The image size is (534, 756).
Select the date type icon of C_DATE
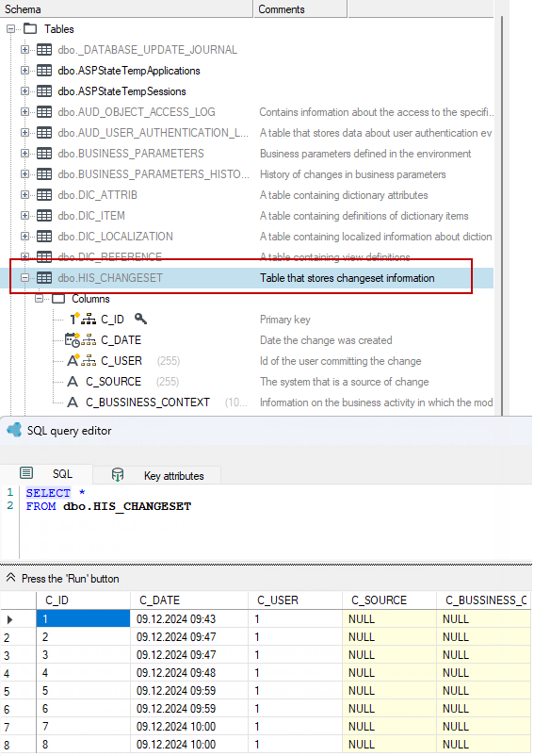point(73,340)
